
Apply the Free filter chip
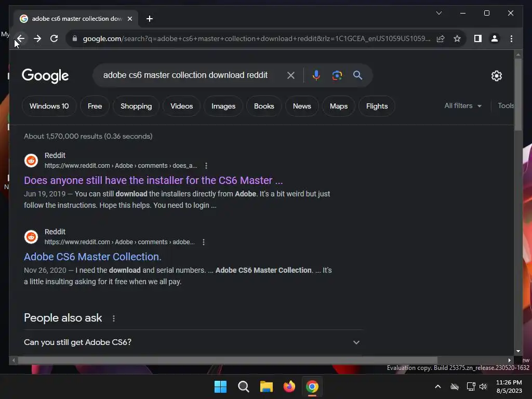pos(95,106)
